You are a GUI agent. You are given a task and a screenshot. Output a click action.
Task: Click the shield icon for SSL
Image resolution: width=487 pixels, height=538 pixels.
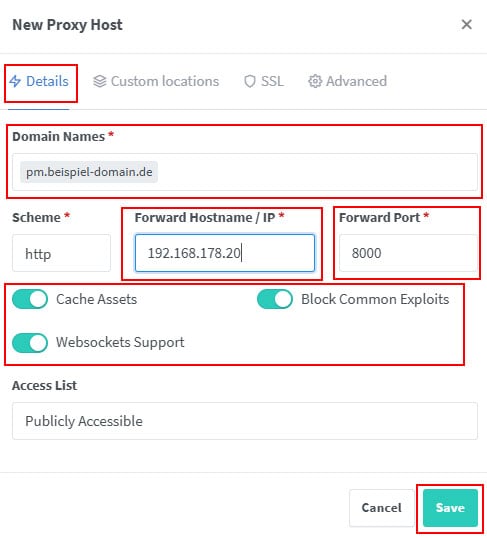point(250,81)
